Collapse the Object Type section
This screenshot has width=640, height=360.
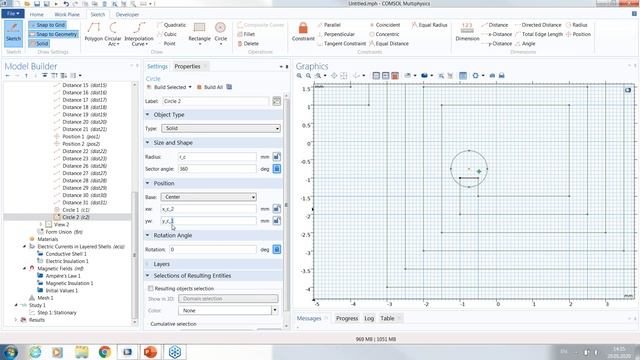coord(148,115)
